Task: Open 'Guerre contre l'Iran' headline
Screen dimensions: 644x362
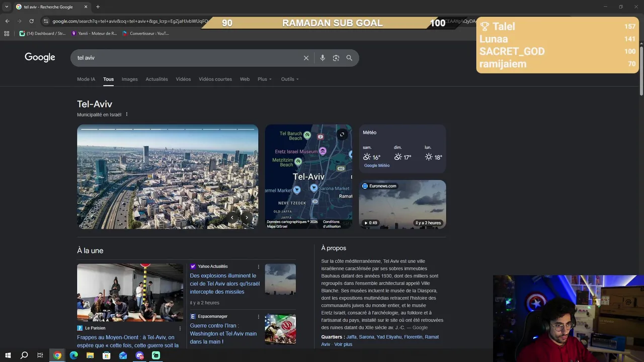Action: (223, 333)
